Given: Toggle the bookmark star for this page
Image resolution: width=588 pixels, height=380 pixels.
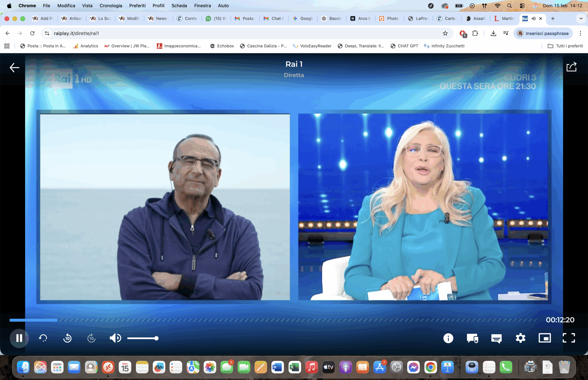Looking at the screenshot, I should [445, 33].
